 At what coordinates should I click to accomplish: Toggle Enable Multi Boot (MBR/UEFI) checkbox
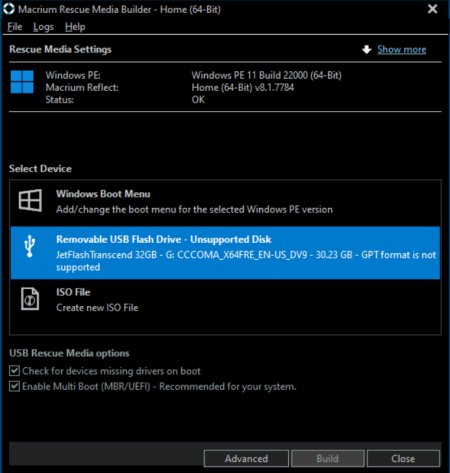tap(14, 387)
